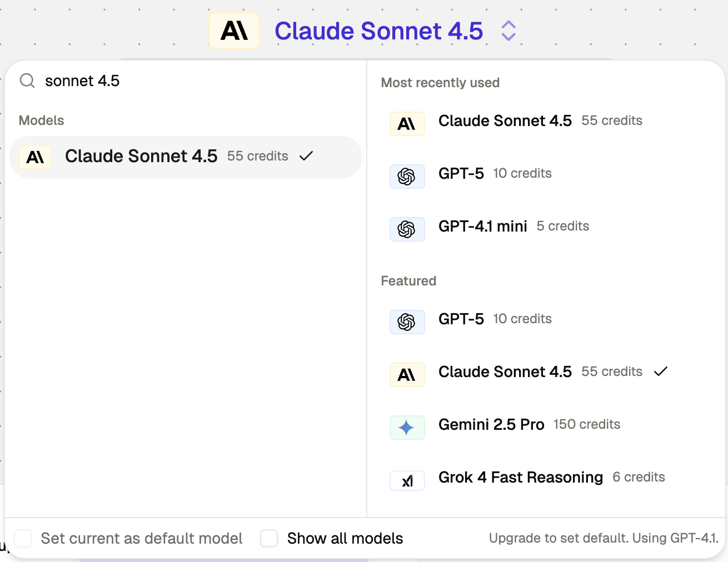Select Gemini 2.5 Pro as the model
728x562 pixels.
[x=491, y=424]
